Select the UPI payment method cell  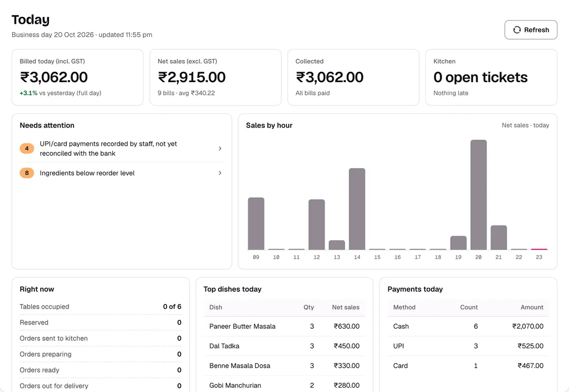(x=398, y=346)
